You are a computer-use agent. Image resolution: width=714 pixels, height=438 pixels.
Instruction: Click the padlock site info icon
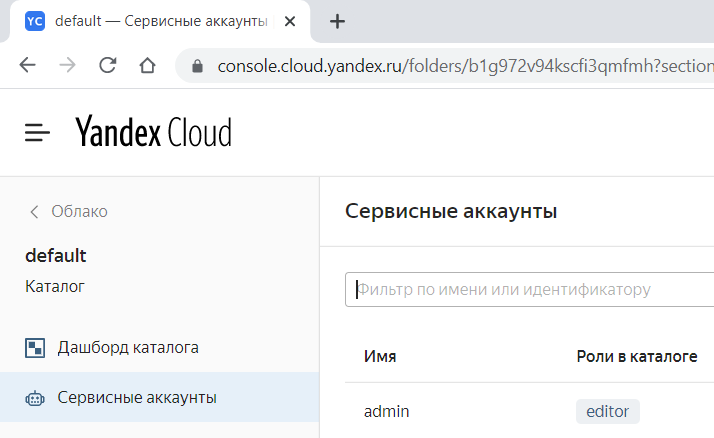tap(197, 66)
